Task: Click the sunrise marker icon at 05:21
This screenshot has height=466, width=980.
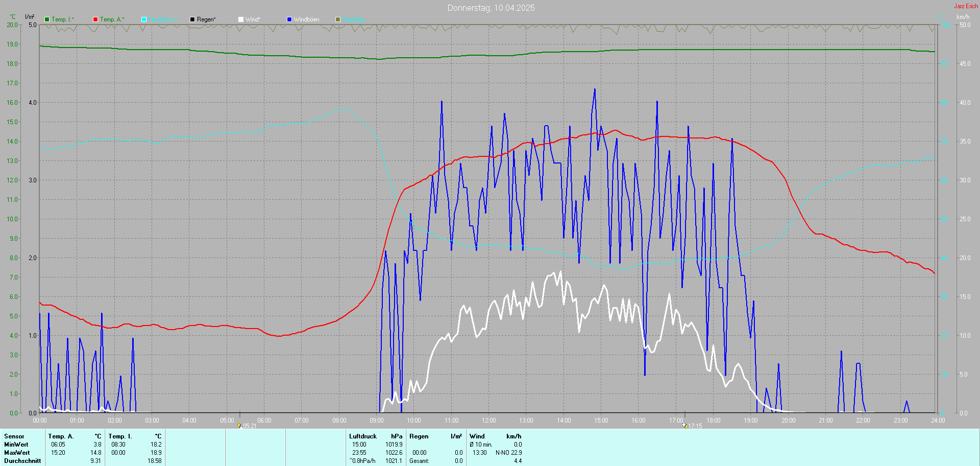Action: [239, 425]
